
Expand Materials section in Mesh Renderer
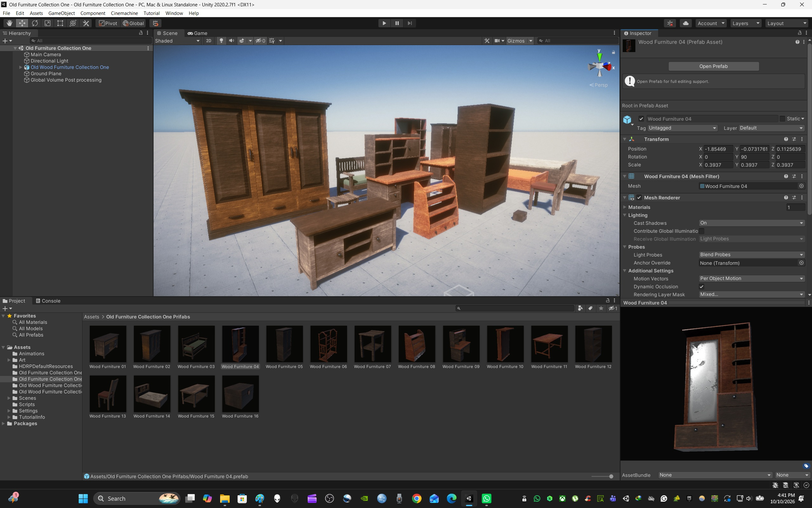coord(625,207)
